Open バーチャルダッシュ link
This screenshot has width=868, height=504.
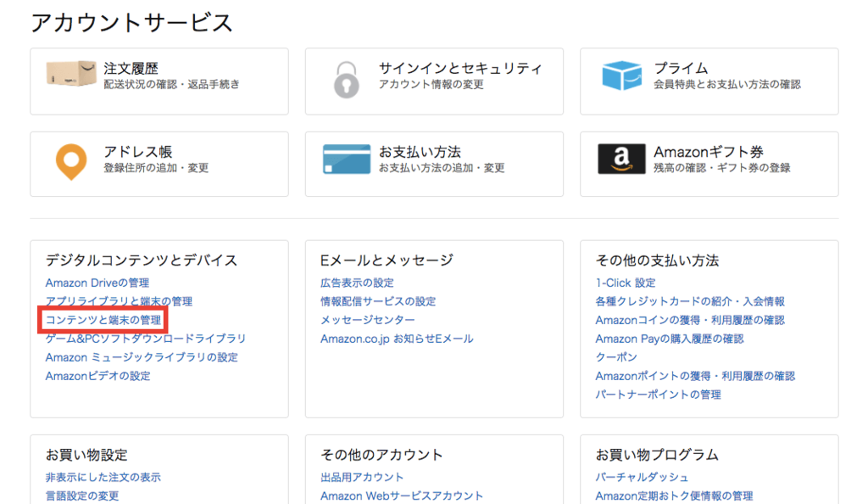[x=643, y=478]
